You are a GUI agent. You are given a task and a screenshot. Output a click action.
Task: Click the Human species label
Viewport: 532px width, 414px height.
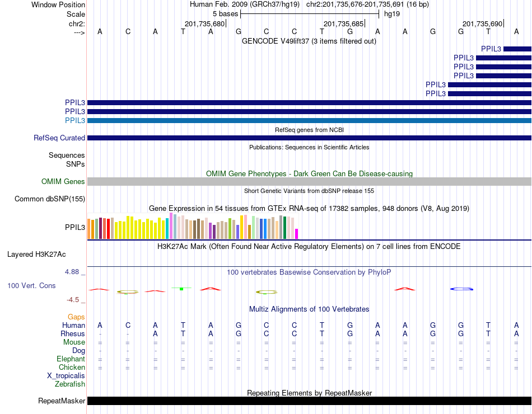coord(73,326)
